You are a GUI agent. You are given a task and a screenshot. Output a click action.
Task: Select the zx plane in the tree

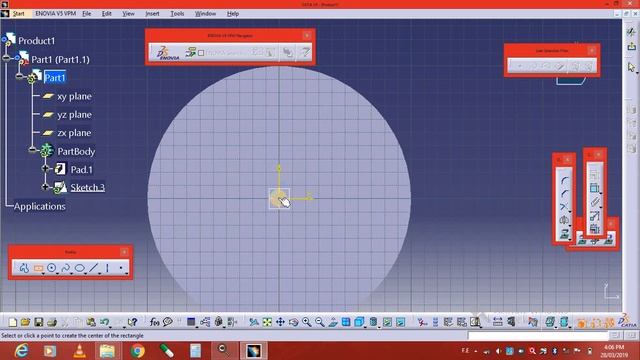tap(74, 133)
